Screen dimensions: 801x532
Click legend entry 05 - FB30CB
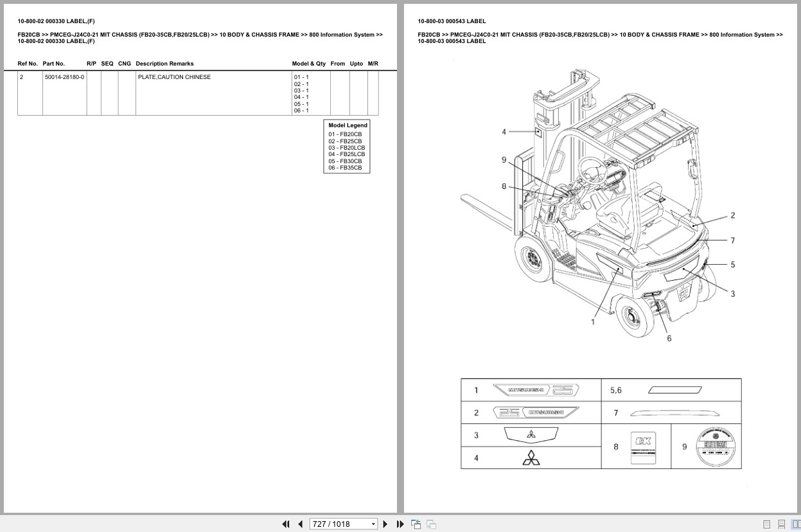[345, 161]
